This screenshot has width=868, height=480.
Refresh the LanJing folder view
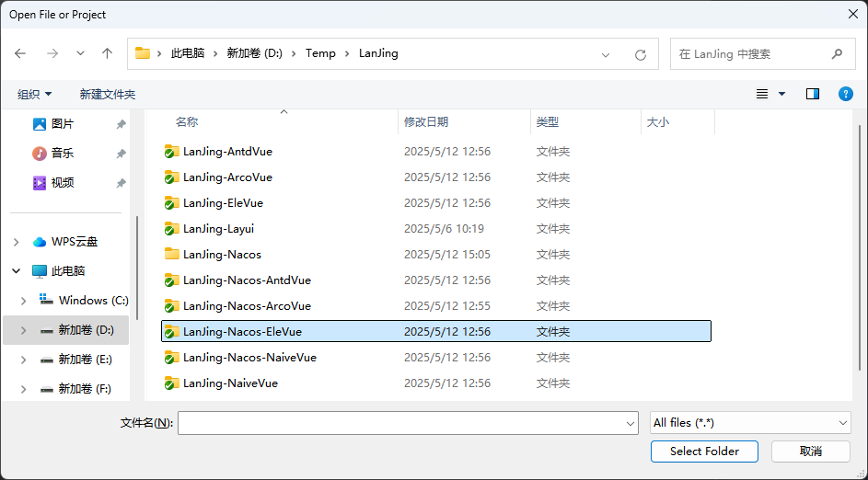641,54
